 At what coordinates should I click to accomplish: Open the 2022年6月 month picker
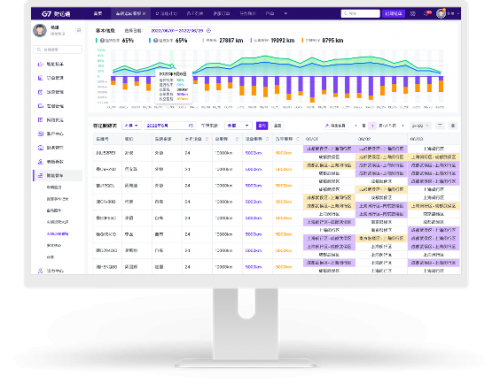pos(170,126)
